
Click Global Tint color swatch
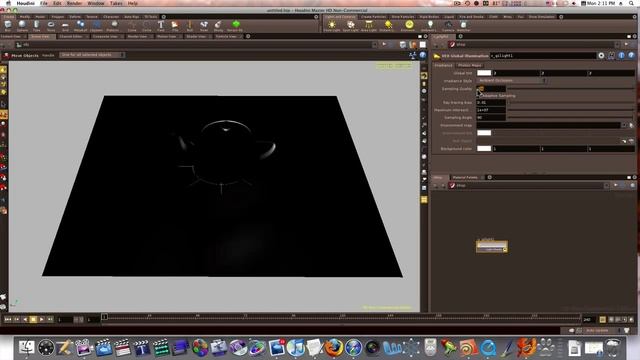click(x=484, y=73)
